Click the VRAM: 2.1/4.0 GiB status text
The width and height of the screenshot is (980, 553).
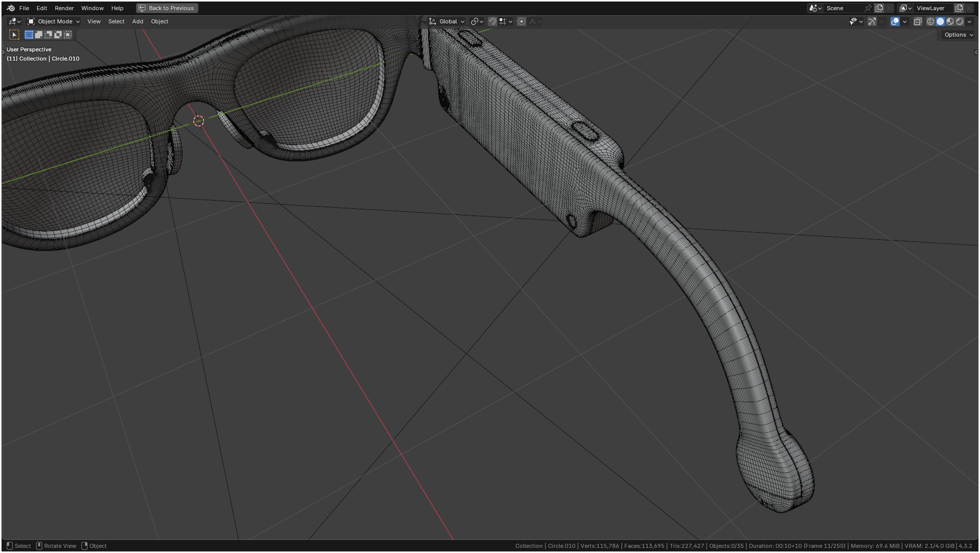929,546
